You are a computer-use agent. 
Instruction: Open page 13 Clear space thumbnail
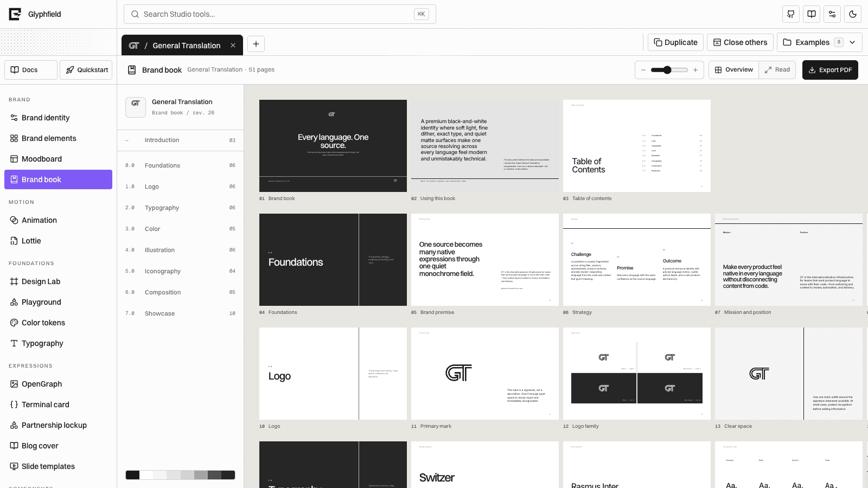(x=789, y=374)
